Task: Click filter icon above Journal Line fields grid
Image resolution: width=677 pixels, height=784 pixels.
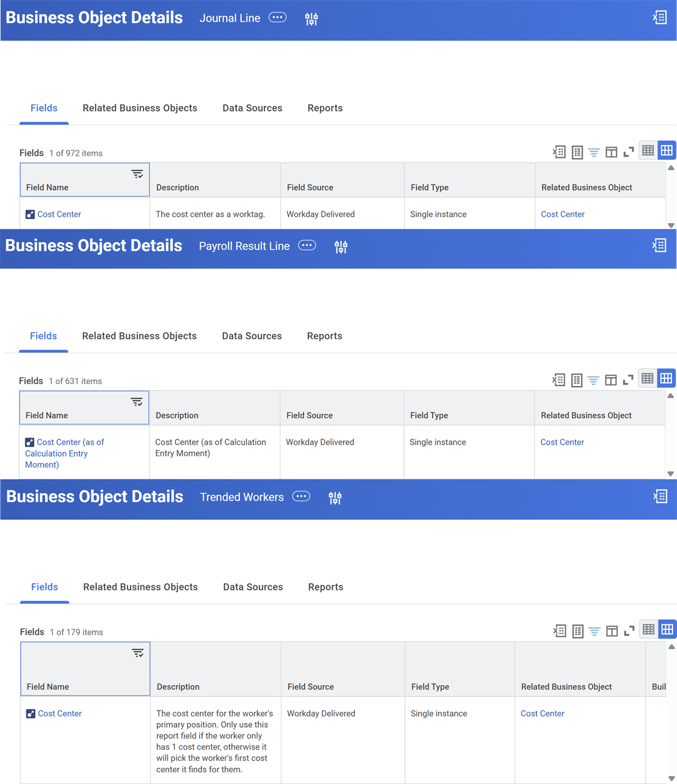Action: [594, 152]
